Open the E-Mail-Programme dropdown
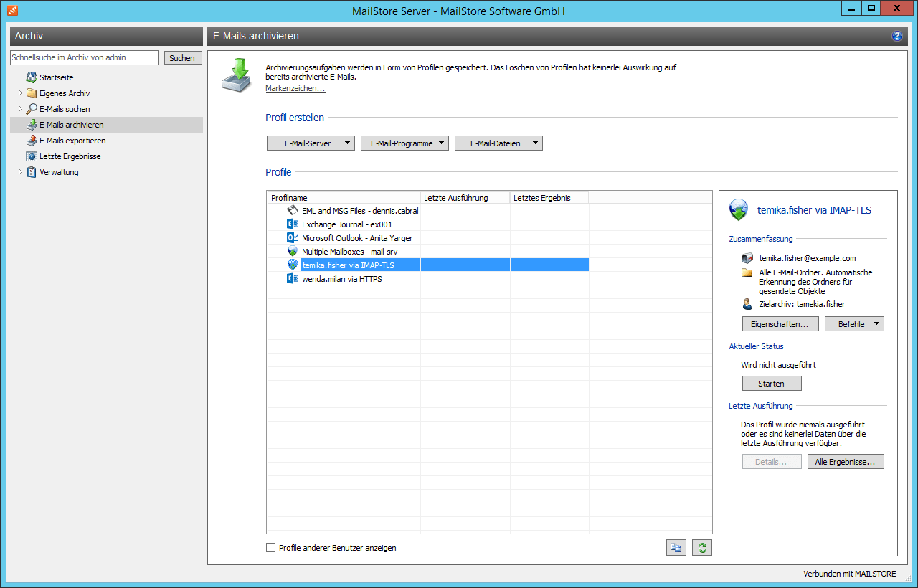This screenshot has width=918, height=588. [x=404, y=143]
